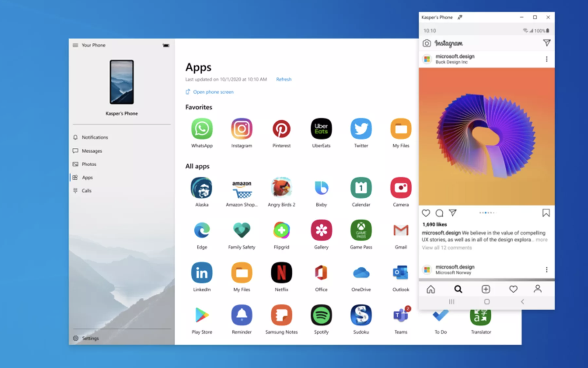Screen dimensions: 588x368
Task: Pin the Kasper's Phone window
Action: [460, 17]
